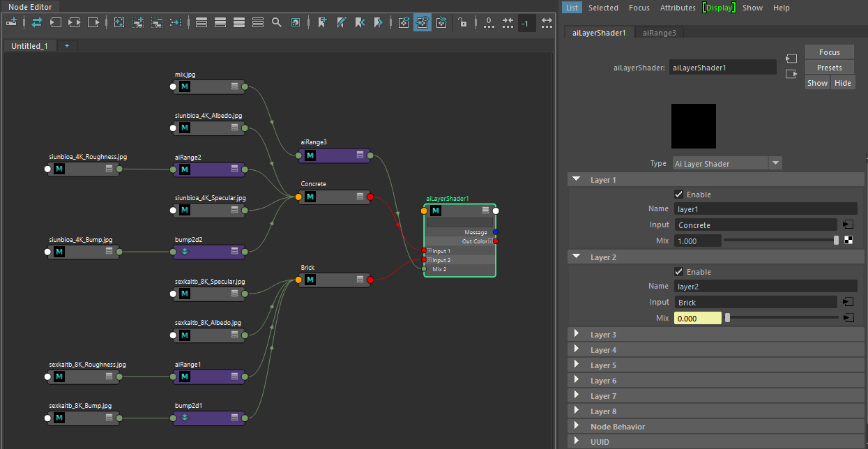The height and width of the screenshot is (449, 868).
Task: Graph input connections for selected node
Action: point(55,22)
